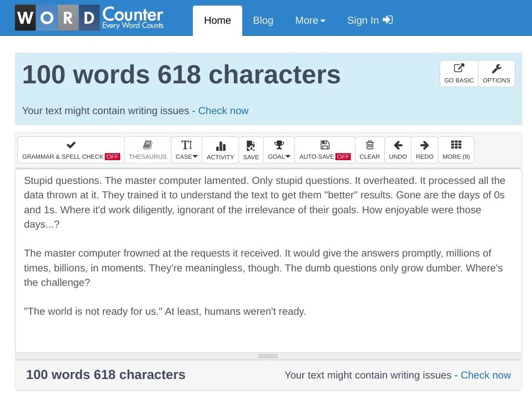Click Sign In link
Screen dimensions: 532x399
pyautogui.click(x=370, y=20)
